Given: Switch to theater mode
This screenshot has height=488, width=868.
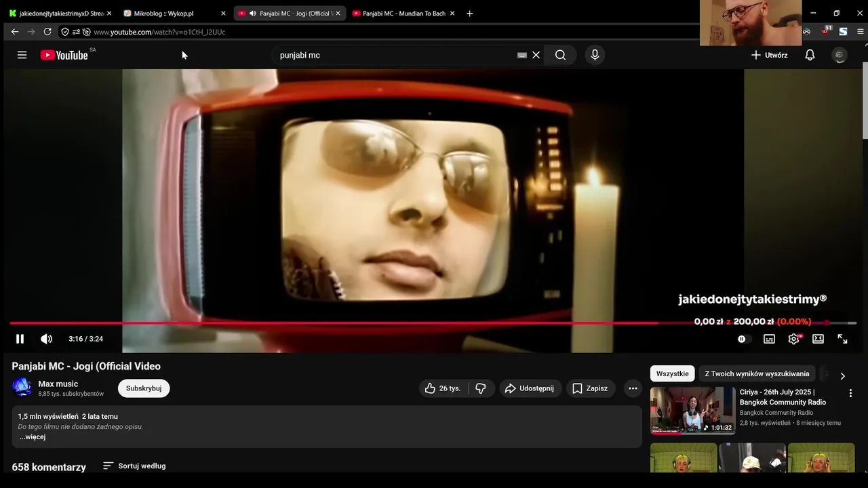Looking at the screenshot, I should pos(818,339).
